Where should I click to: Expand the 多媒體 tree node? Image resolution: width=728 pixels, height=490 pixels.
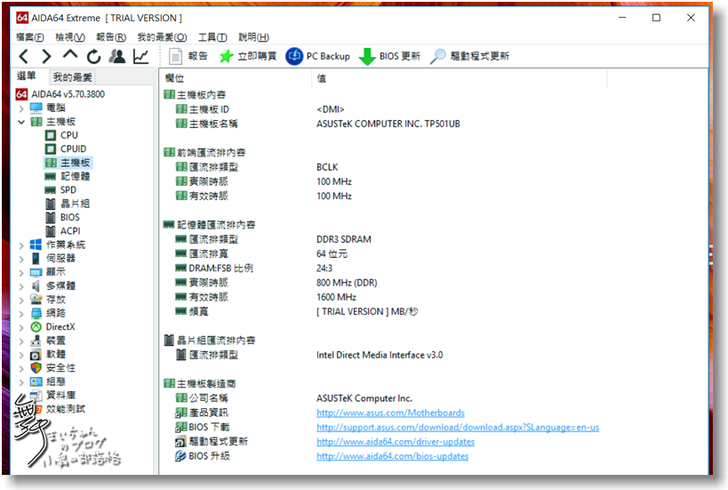tap(21, 286)
